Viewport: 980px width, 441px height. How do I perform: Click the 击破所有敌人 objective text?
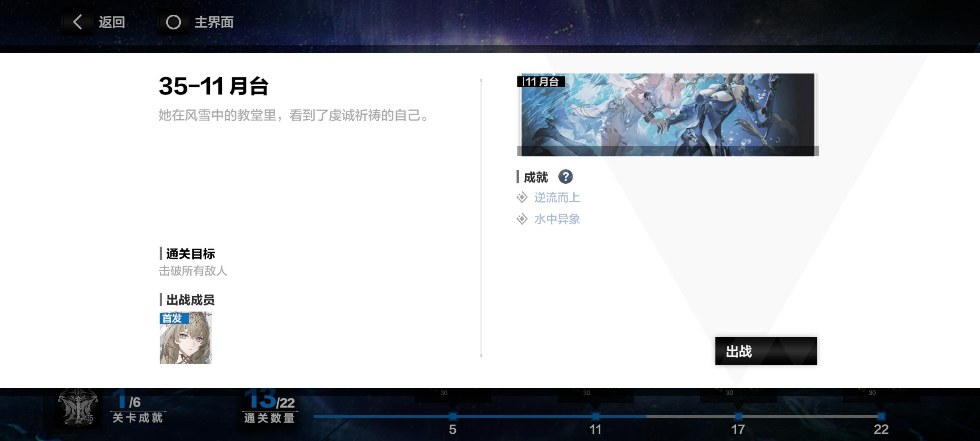[x=193, y=271]
